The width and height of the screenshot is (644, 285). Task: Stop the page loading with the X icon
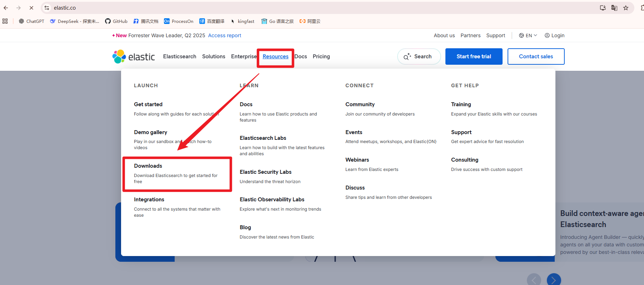31,8
